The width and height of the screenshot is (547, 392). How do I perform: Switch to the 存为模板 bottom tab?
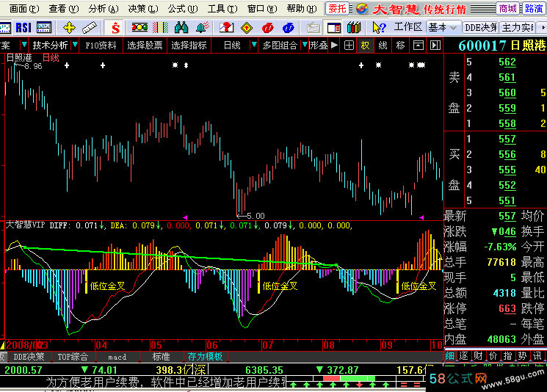(x=205, y=357)
